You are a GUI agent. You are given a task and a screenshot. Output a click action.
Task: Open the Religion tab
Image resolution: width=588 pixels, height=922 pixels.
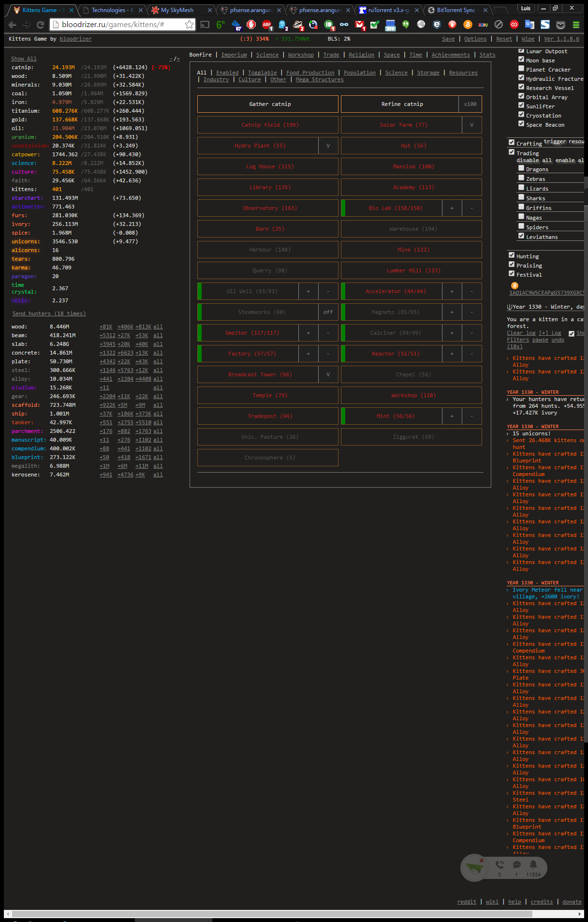click(361, 55)
